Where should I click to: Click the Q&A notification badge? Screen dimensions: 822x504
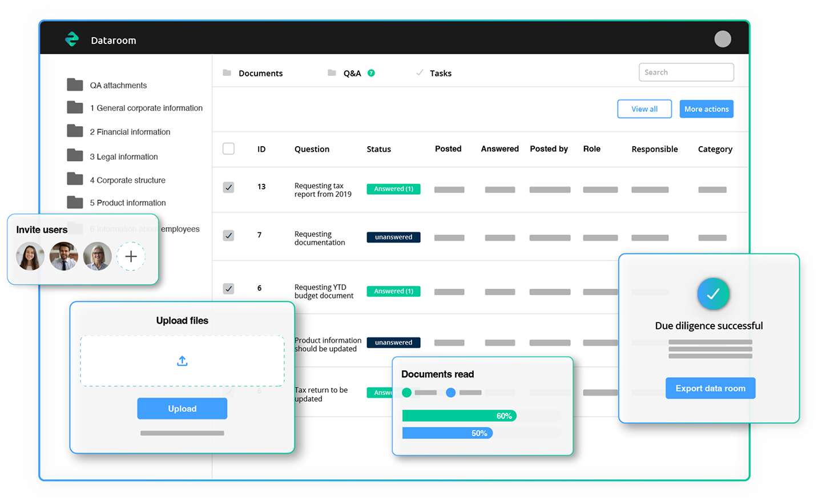point(371,73)
